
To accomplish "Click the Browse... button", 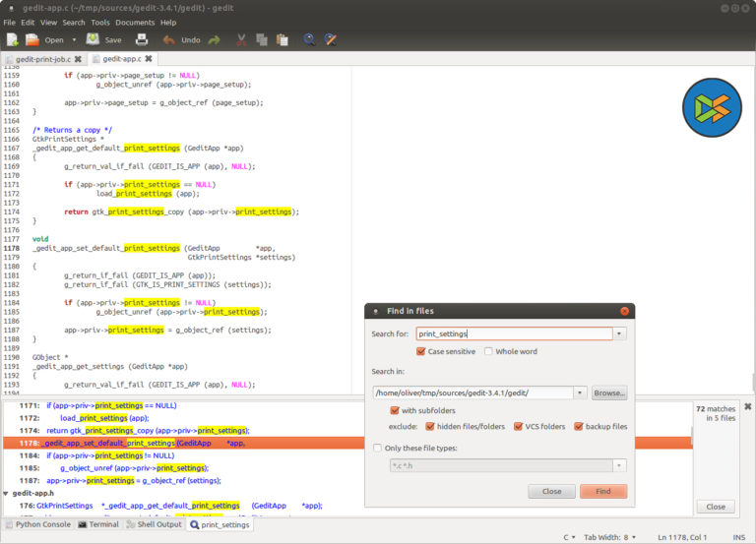I will (608, 393).
